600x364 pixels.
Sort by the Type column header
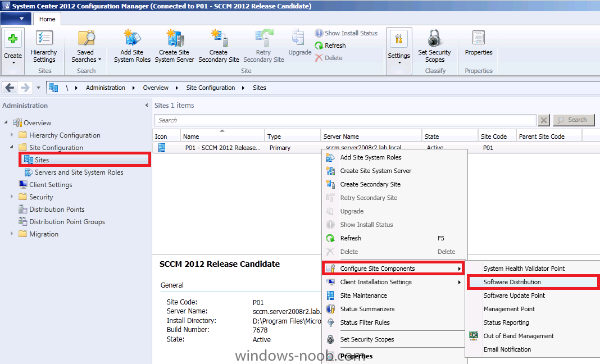click(292, 136)
